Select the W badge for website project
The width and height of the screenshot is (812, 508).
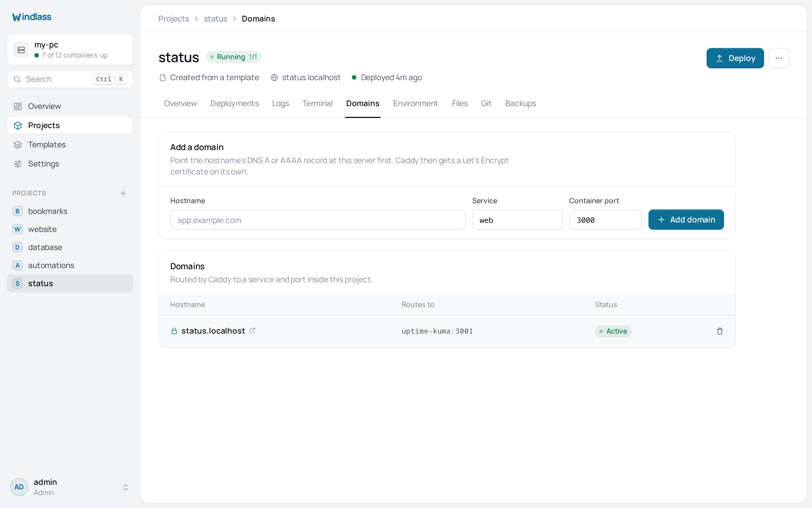coord(17,229)
